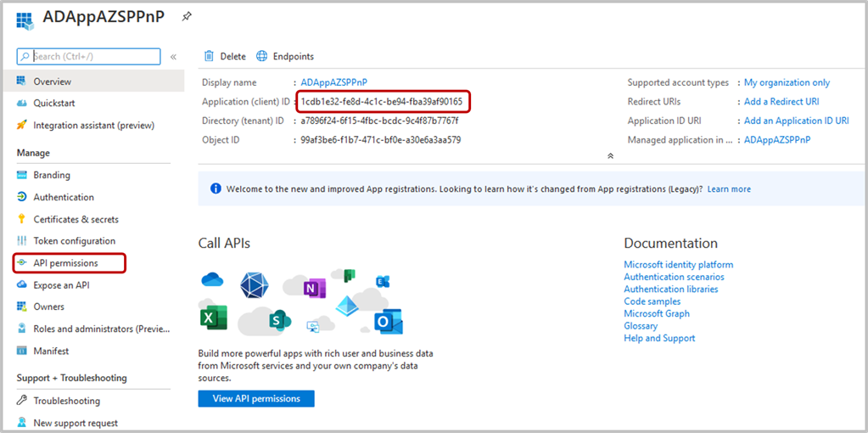Select the Directory (tenant) ID value

(379, 121)
